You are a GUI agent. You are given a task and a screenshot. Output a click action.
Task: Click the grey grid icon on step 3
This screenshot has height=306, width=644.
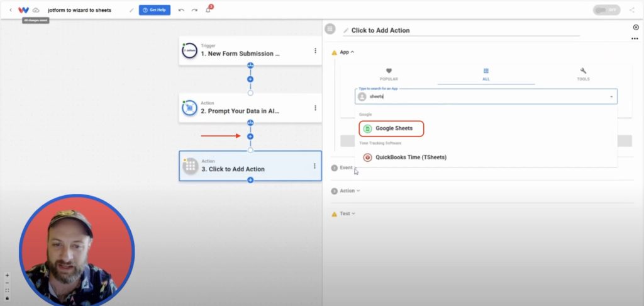coord(190,166)
